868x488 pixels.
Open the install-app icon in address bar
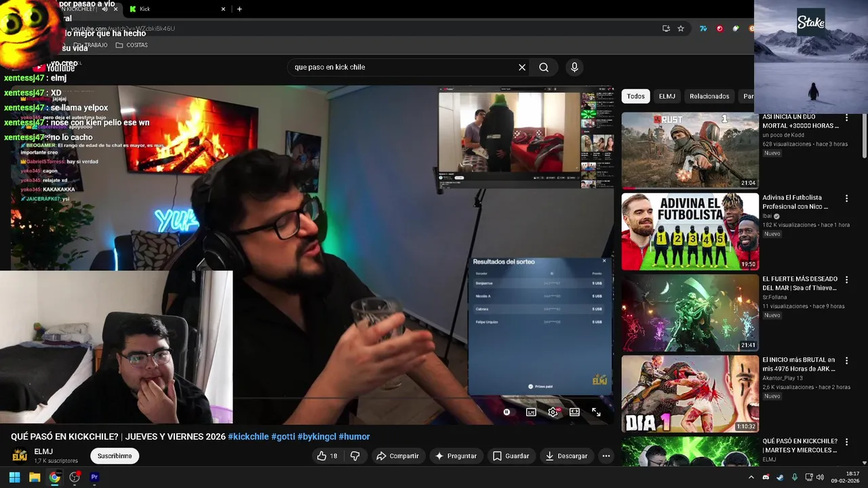[x=666, y=28]
